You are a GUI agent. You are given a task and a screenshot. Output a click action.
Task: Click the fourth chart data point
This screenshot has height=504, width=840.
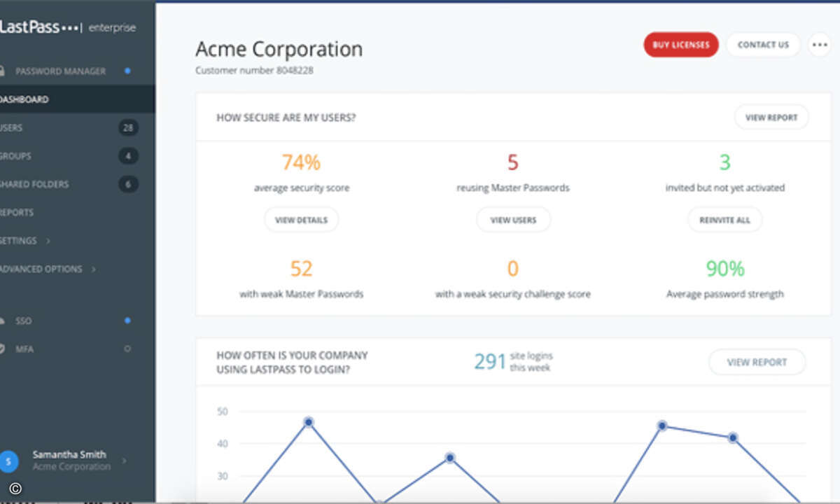tap(733, 437)
